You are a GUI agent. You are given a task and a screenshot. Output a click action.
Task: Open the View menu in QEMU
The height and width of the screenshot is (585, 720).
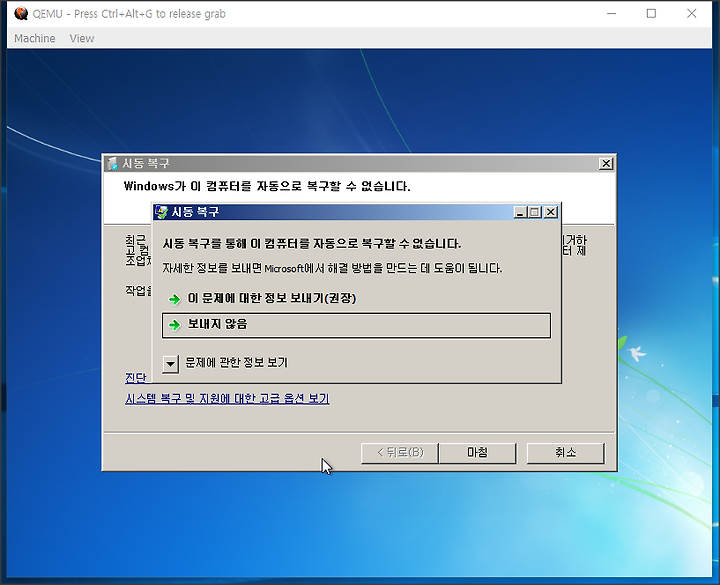(82, 38)
